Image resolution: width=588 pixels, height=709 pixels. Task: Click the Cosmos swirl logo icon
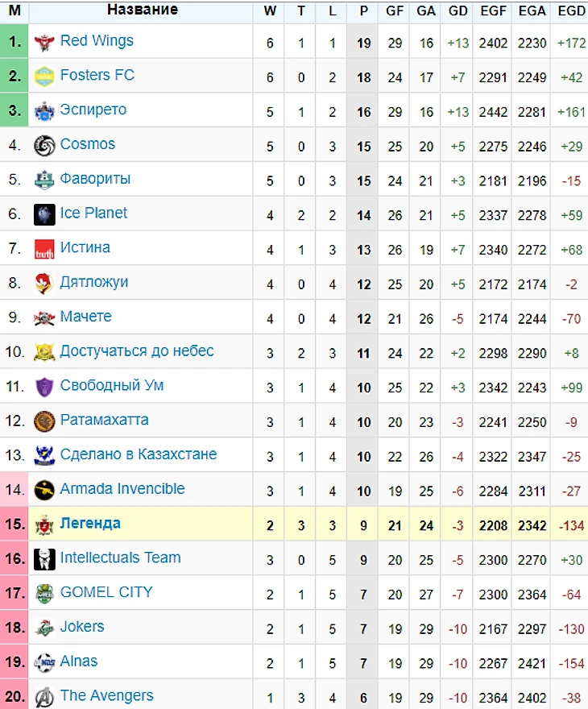click(x=43, y=146)
